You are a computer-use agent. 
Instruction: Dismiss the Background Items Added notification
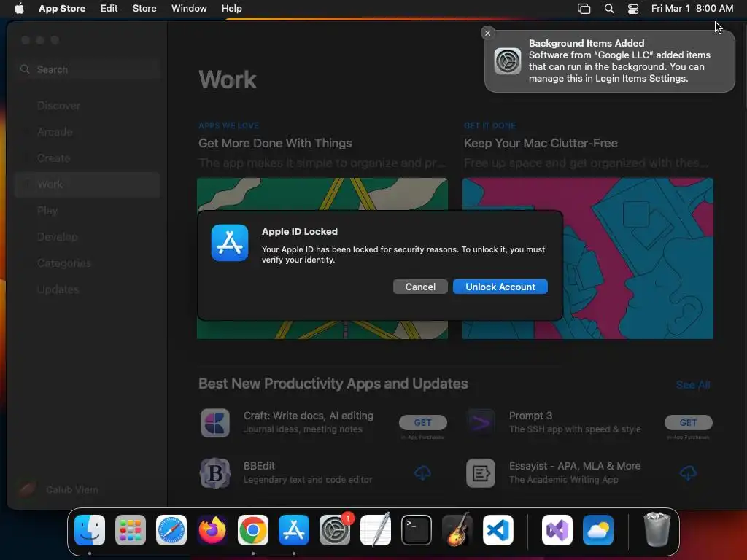[x=487, y=33]
